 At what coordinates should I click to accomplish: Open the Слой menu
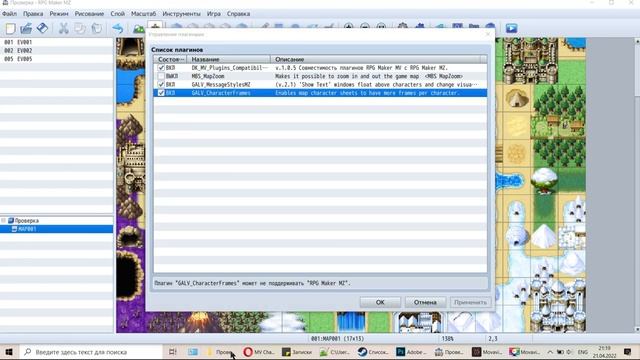118,13
